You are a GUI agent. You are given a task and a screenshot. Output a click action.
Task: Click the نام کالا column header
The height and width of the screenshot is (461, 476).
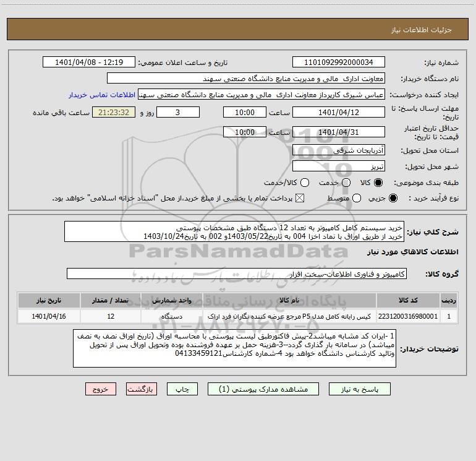[x=289, y=300]
